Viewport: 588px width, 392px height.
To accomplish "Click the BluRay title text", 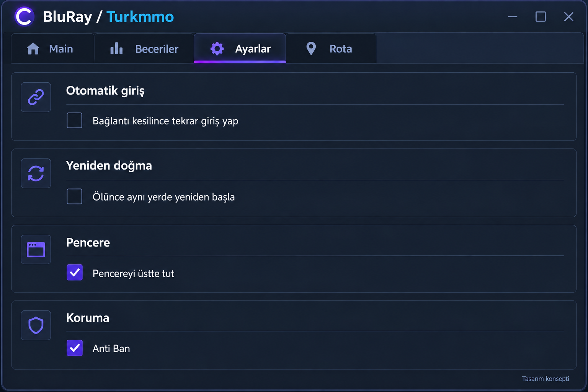I will [x=67, y=17].
